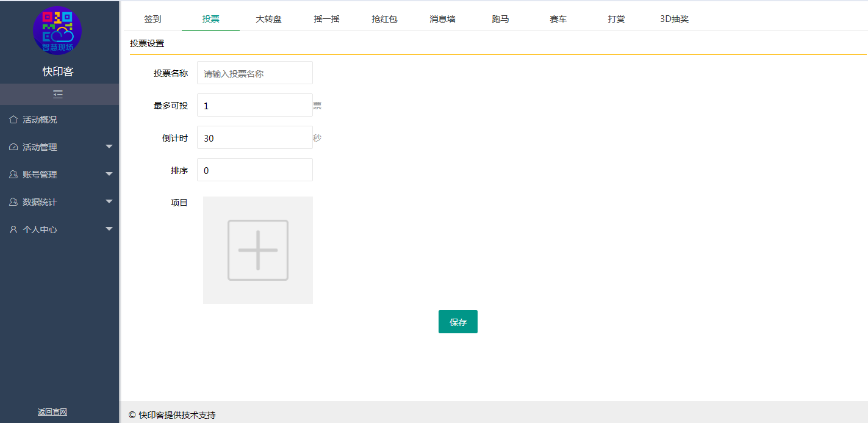This screenshot has width=868, height=423.
Task: Add a vote item via plus icon
Action: point(257,250)
